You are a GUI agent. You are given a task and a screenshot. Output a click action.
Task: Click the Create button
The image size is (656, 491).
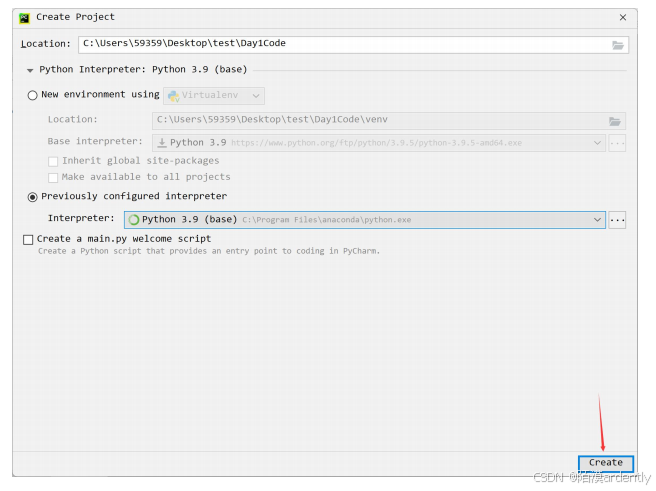point(606,463)
